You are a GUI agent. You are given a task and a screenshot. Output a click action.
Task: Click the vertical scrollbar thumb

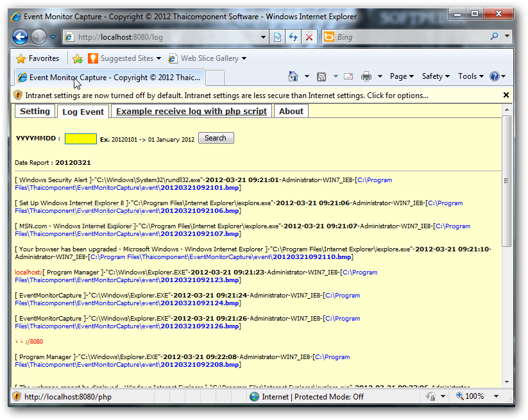506,181
